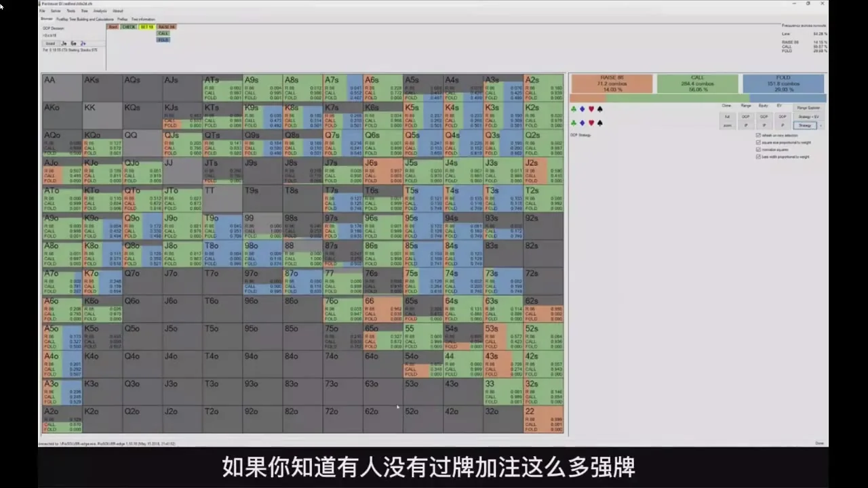The image size is (868, 488).
Task: Show the OOP range
Action: 745,117
